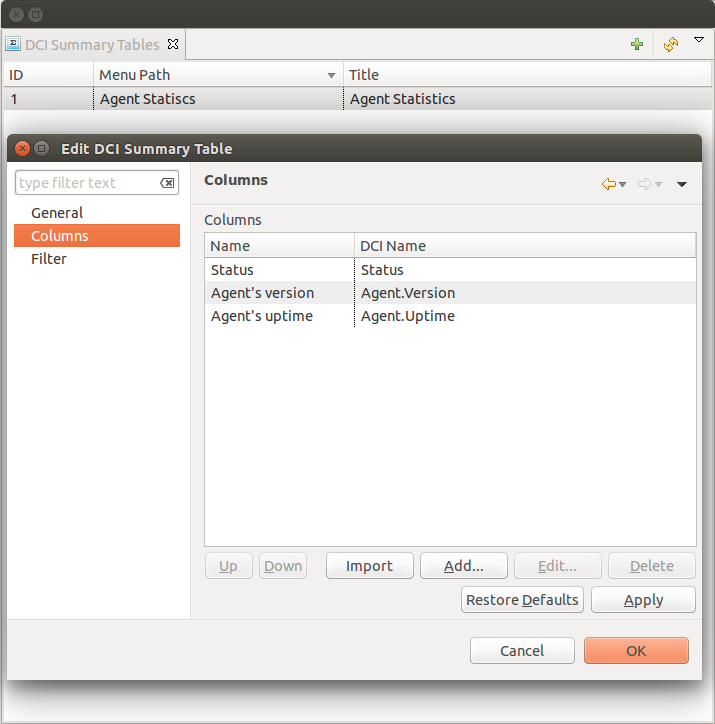Click the Menu Path sort arrow

(x=331, y=75)
